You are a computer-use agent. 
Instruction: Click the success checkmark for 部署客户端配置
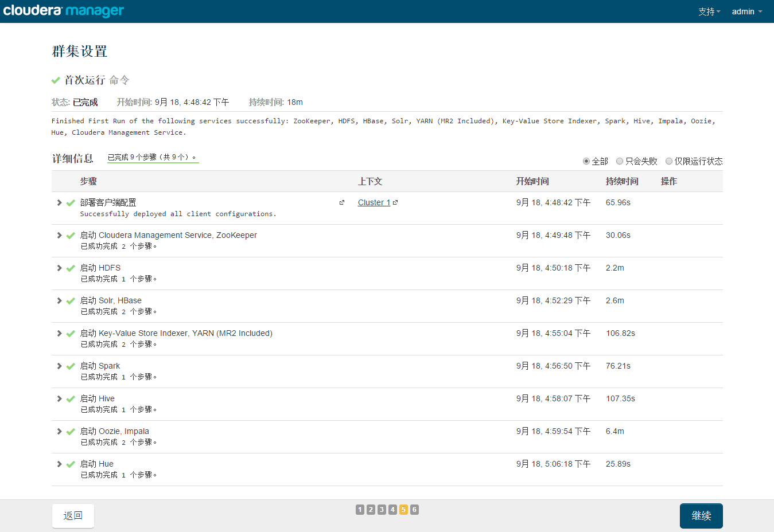click(x=71, y=203)
